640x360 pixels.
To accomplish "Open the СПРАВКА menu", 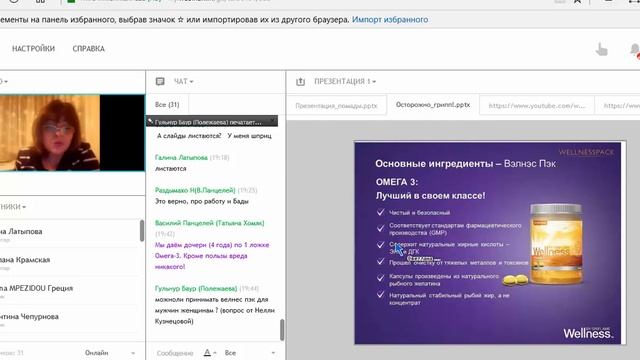I will point(89,49).
